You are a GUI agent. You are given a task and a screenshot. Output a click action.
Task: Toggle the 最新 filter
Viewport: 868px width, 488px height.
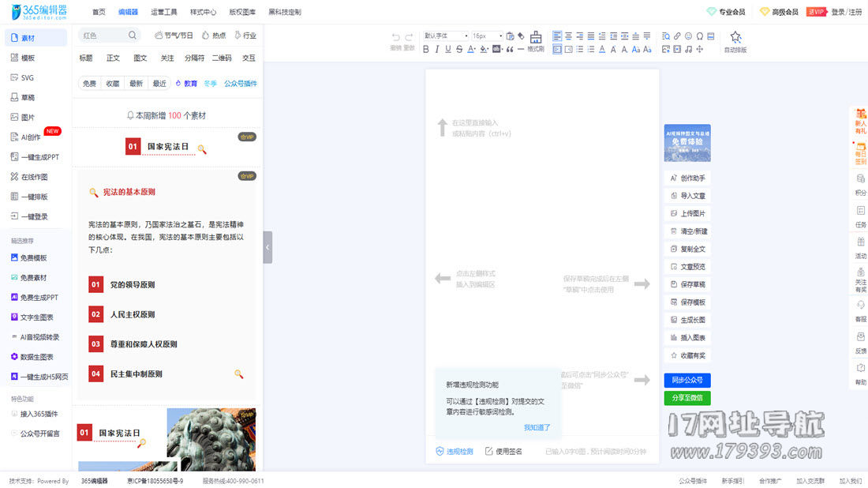click(x=137, y=84)
